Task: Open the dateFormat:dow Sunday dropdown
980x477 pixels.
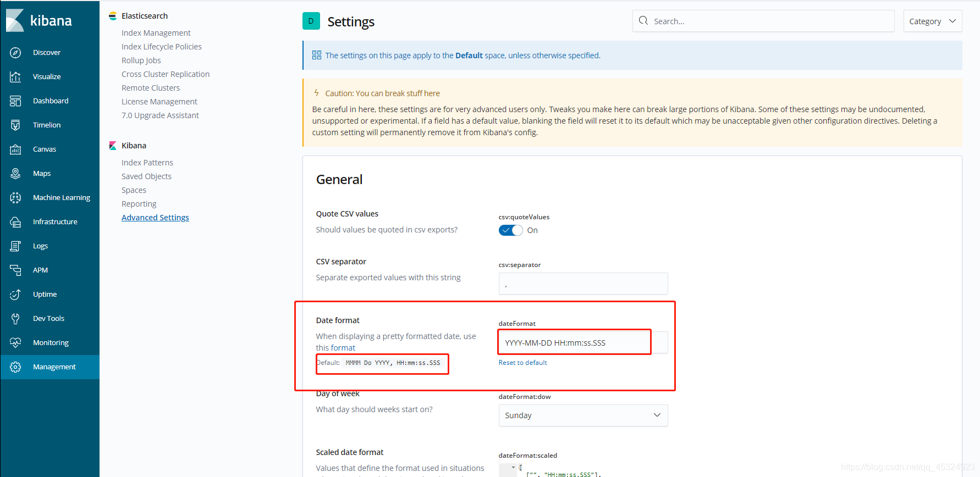Action: coord(583,415)
